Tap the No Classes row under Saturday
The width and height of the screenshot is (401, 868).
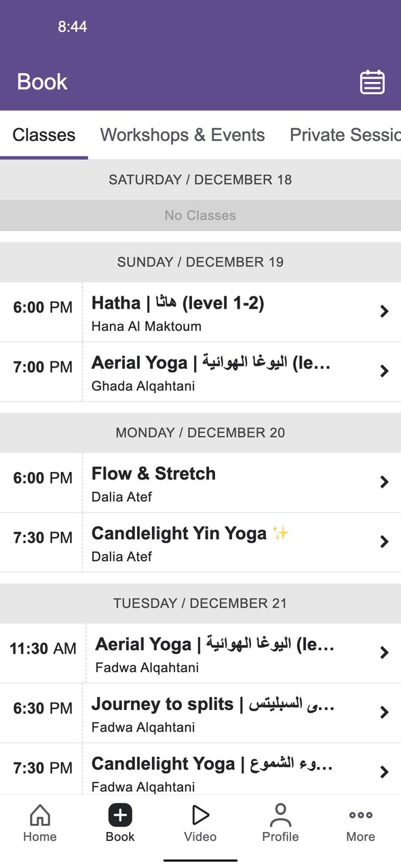coord(200,215)
